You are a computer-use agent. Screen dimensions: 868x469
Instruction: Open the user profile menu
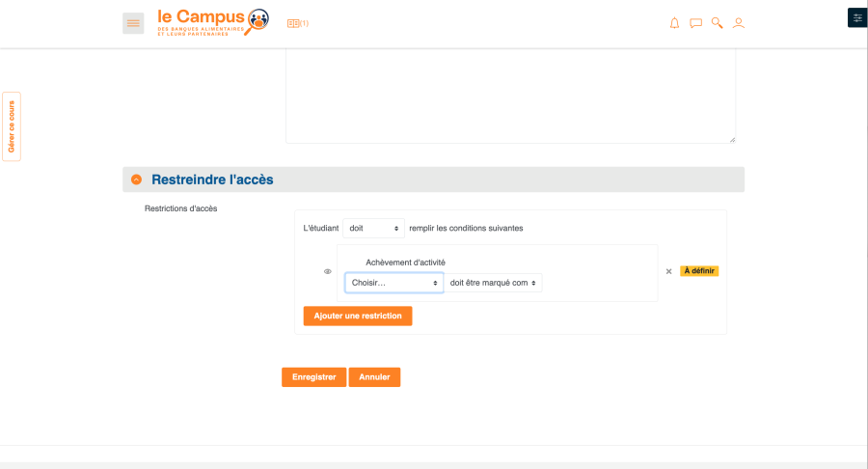click(x=739, y=23)
